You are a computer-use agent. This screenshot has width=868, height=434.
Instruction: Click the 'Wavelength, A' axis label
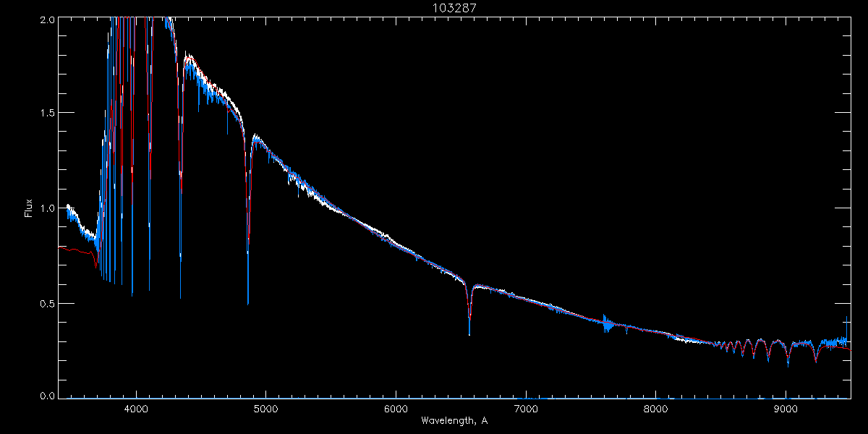(454, 420)
